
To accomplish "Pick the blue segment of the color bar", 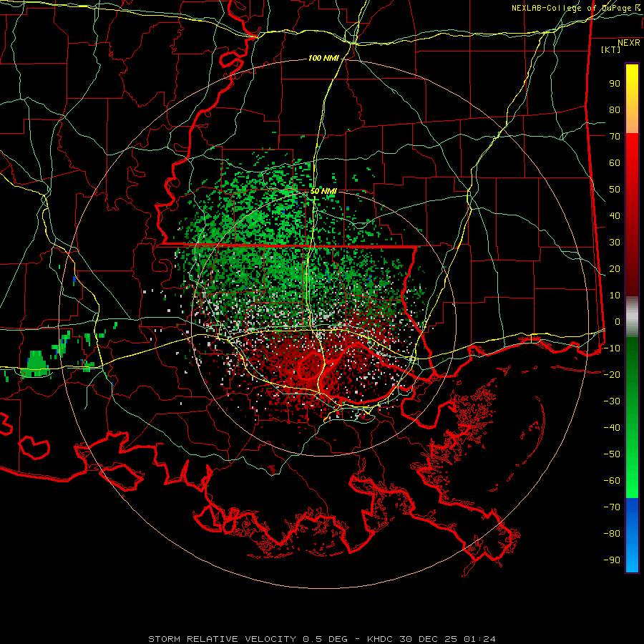I will coord(632,535).
